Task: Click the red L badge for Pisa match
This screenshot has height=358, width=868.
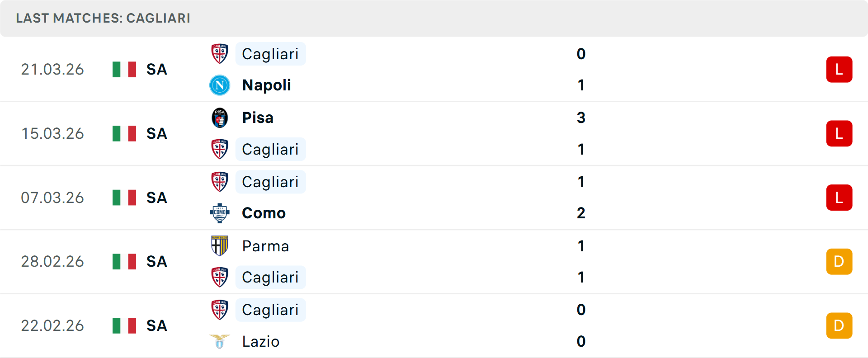Action: 839,133
